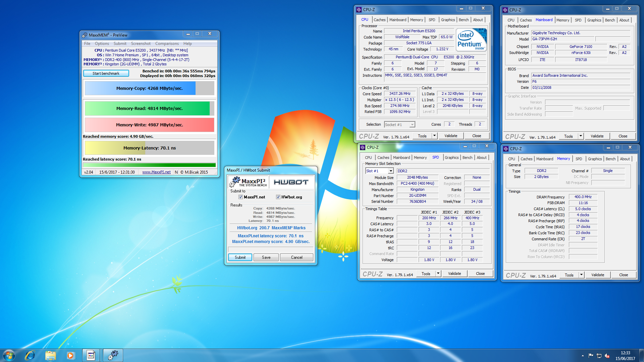644x362 pixels.
Task: Click the green benchmark progress bar in MaxxMEM²
Action: pos(150,165)
